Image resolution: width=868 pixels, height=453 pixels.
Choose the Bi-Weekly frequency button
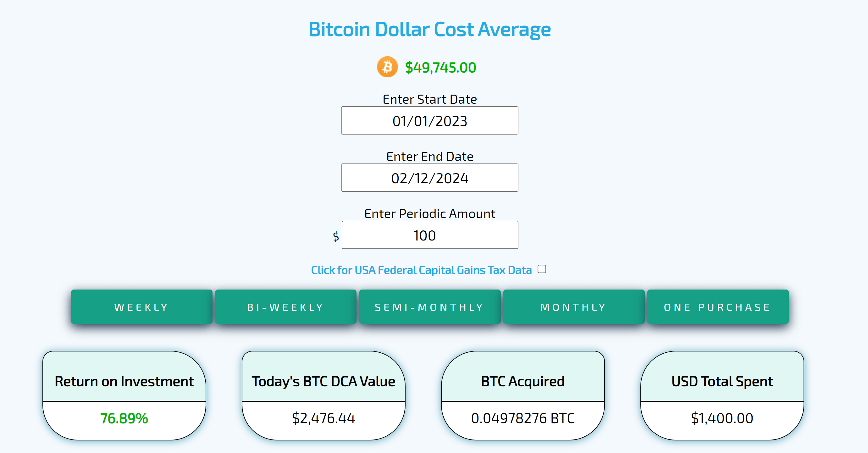pyautogui.click(x=285, y=307)
